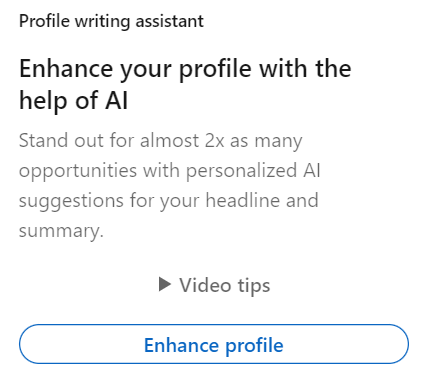This screenshot has height=378, width=424.
Task: Click 'AI' at the end of the heading
Action: pos(117,100)
